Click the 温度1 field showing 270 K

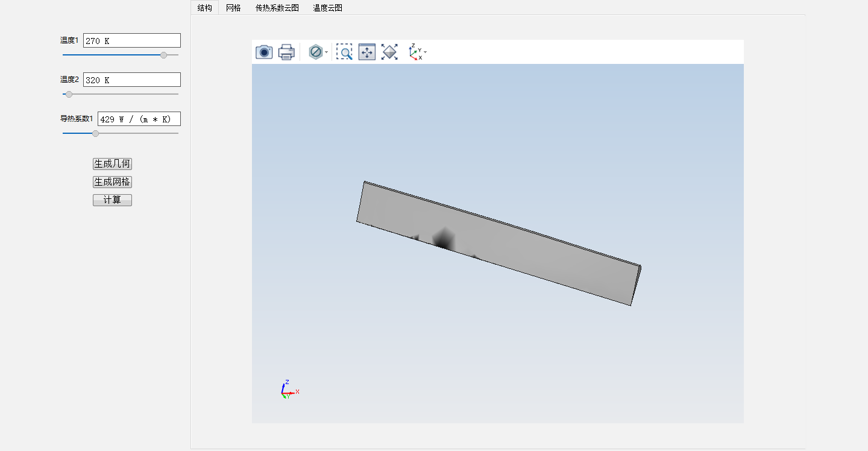tap(132, 40)
